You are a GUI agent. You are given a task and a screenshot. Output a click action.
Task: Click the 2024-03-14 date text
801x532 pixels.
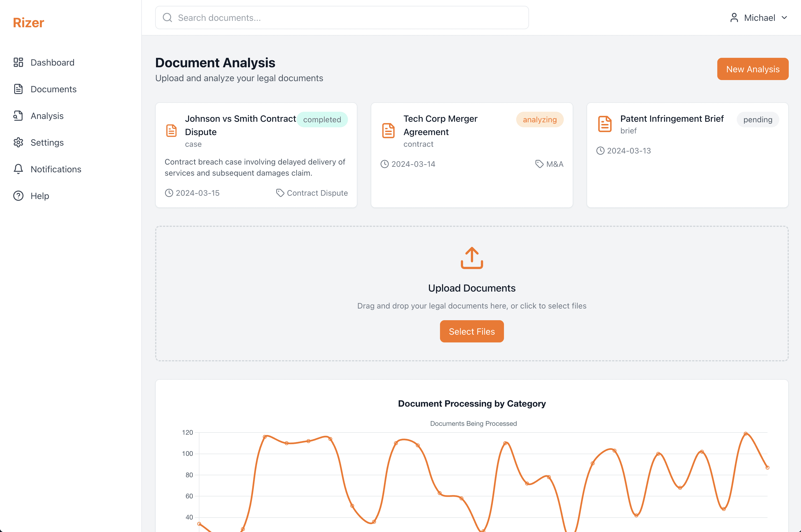[413, 164]
